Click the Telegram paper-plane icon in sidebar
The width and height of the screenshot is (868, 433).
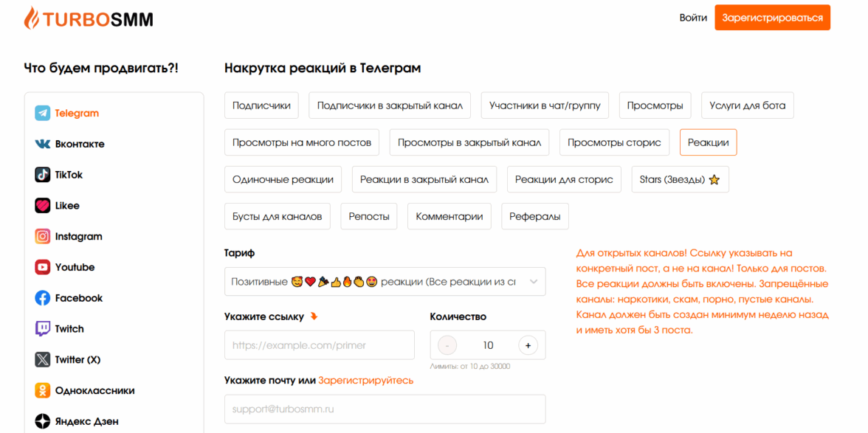pos(43,114)
